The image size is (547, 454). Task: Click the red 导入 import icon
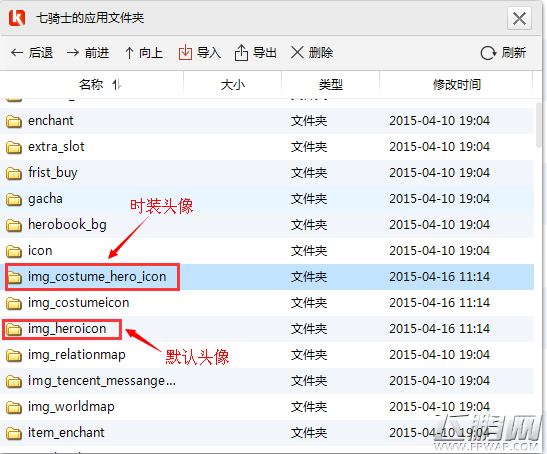pyautogui.click(x=185, y=53)
